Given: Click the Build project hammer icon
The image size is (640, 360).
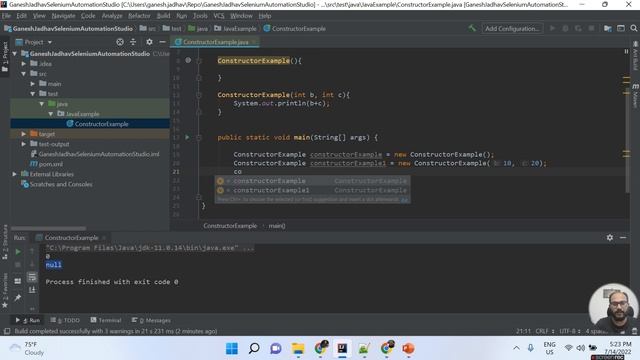Looking at the screenshot, I should pyautogui.click(x=472, y=28).
